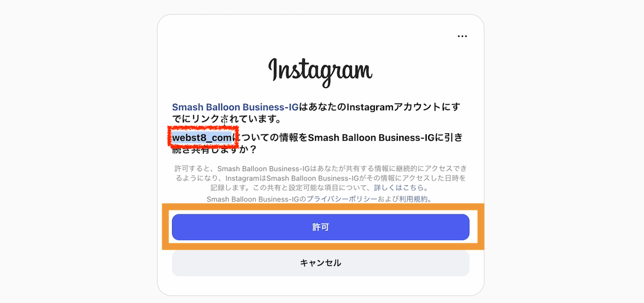Open the three-dot more options menu

click(462, 37)
